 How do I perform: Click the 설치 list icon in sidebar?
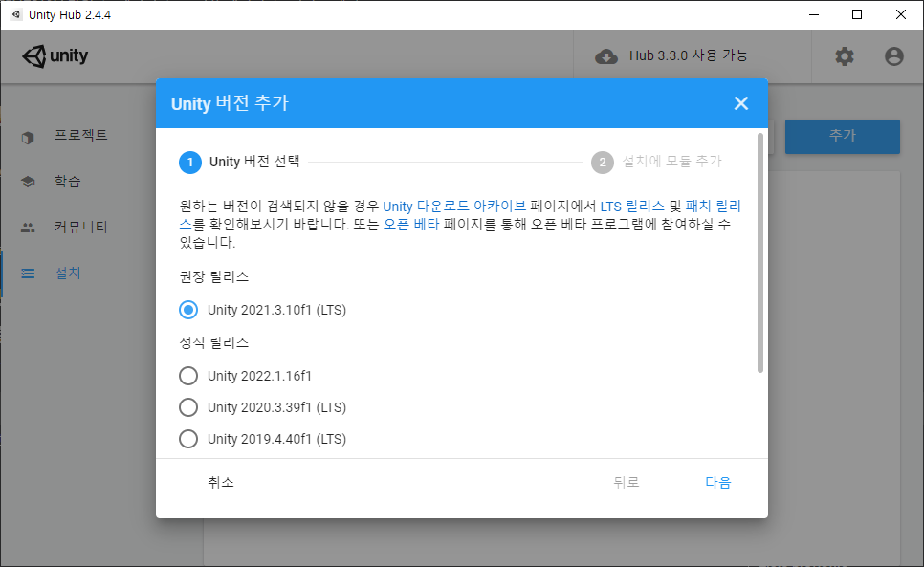(28, 273)
